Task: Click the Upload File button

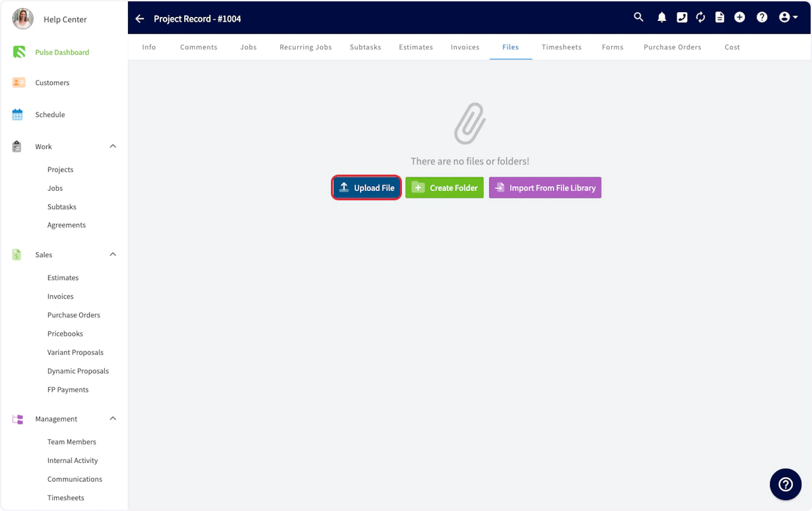Action: 367,187
